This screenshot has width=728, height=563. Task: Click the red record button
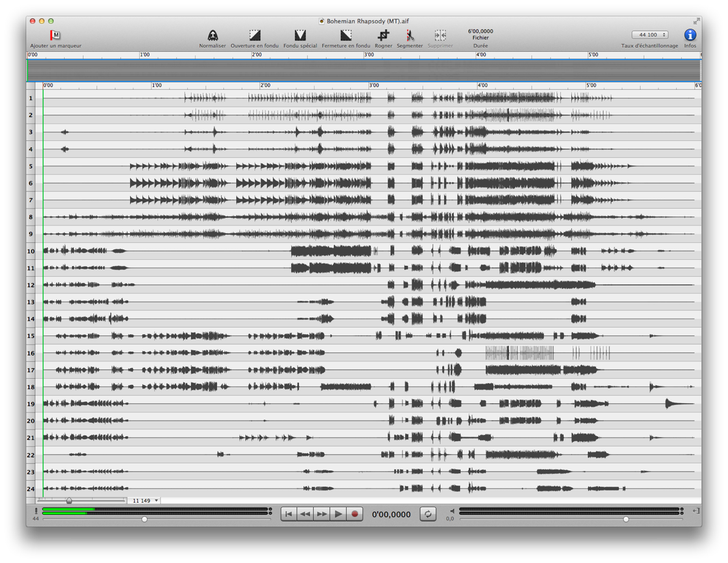coord(355,514)
